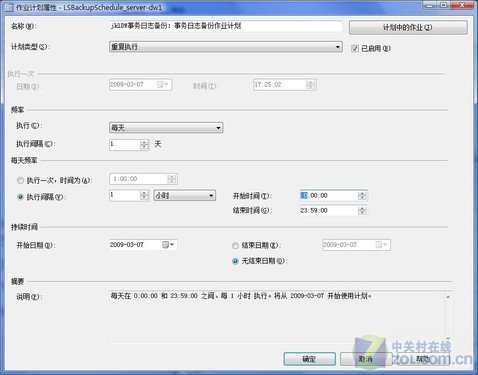The height and width of the screenshot is (375, 478).
Task: Open the 计划类型 dropdown showing 重复执行
Action: 226,47
